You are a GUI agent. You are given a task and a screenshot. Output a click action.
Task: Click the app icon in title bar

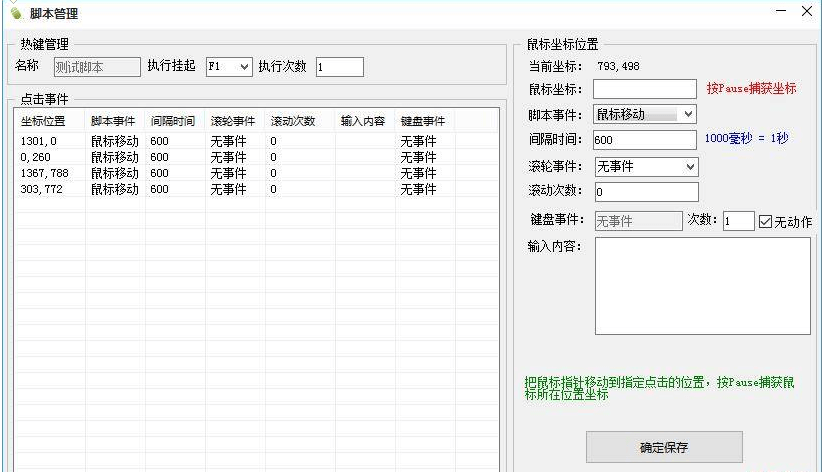pos(15,13)
